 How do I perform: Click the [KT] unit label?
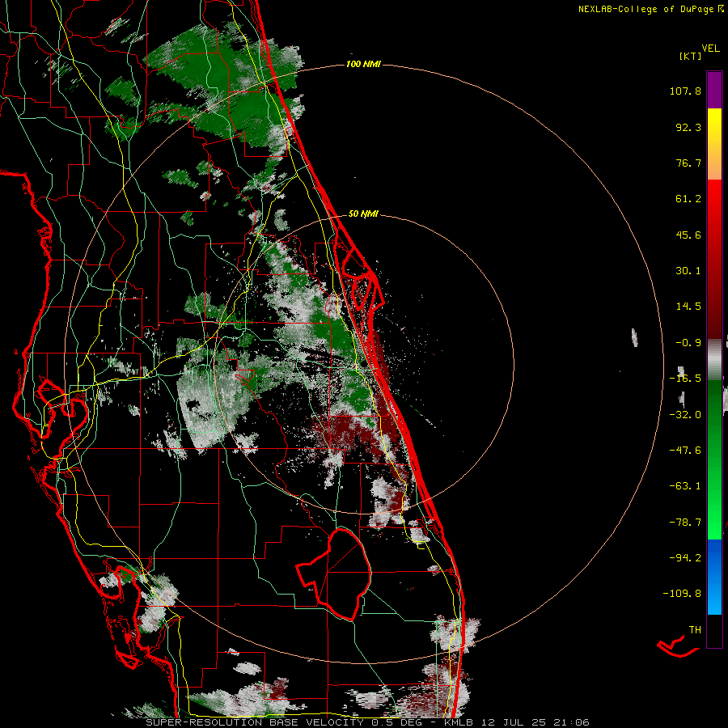tap(691, 56)
